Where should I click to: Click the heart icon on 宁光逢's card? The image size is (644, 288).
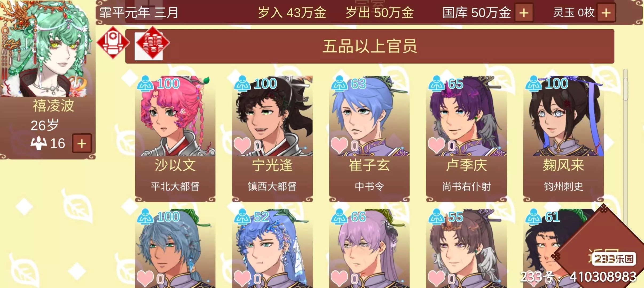coord(242,146)
